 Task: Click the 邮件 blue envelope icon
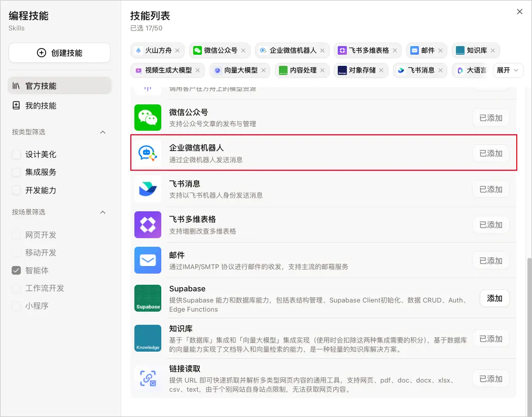[x=148, y=260]
